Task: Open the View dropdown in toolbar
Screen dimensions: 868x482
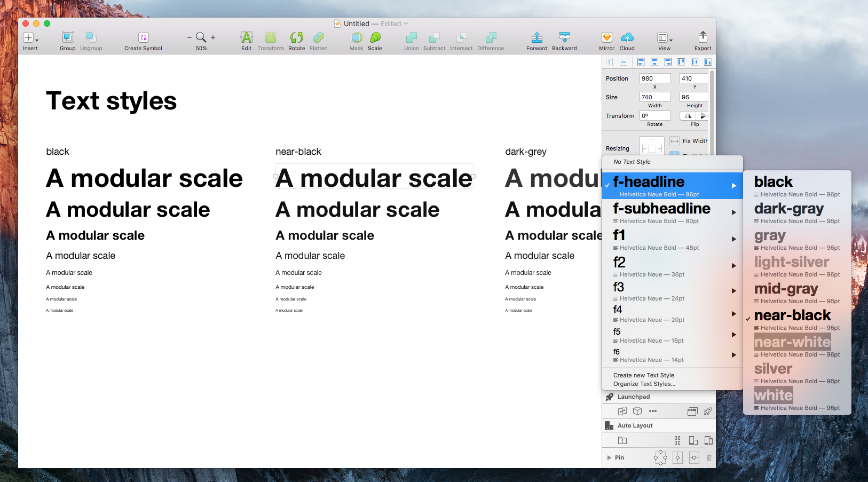Action: coord(664,37)
